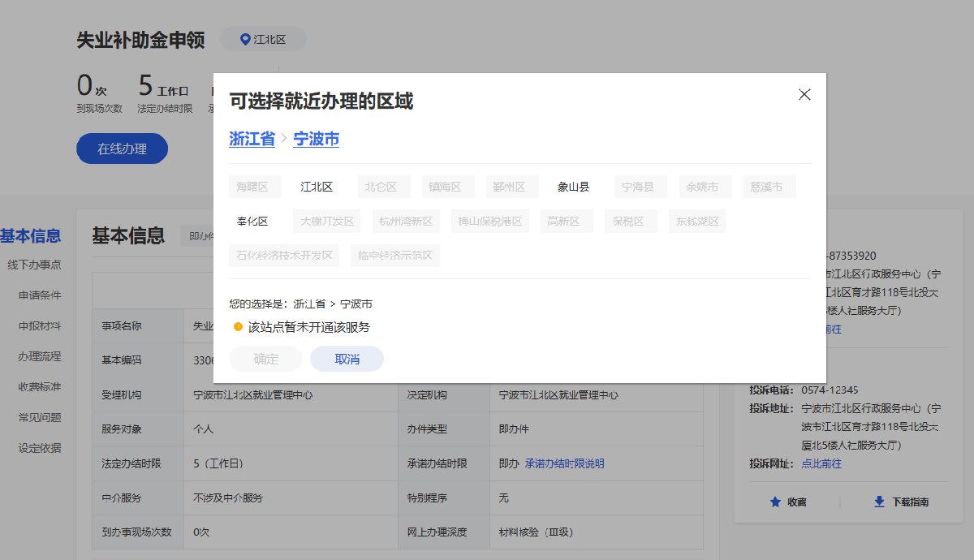Go to 线下办事点 in the sidebar
The width and height of the screenshot is (974, 560).
coord(34,265)
